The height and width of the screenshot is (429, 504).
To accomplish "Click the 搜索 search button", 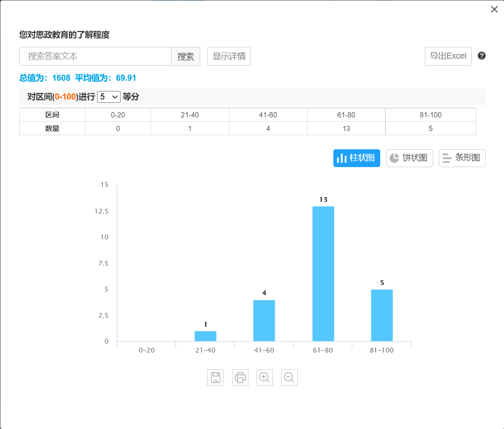I will pyautogui.click(x=186, y=56).
